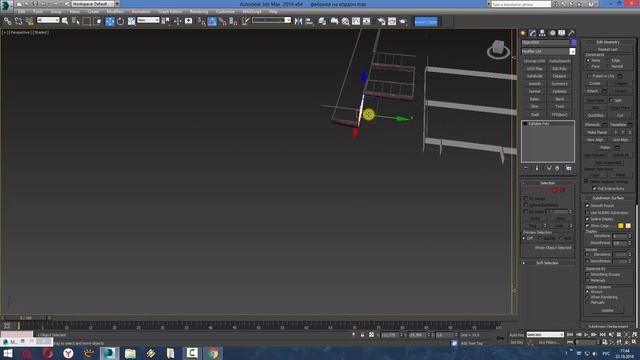Viewport: 640px width, 360px height.
Task: Toggle Use NURMS Subdivision checkbox
Action: pos(588,213)
